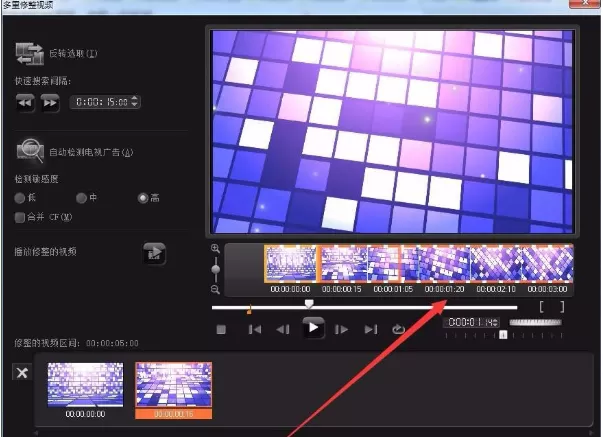Set the mark-in bracket point
The width and height of the screenshot is (603, 437).
541,307
